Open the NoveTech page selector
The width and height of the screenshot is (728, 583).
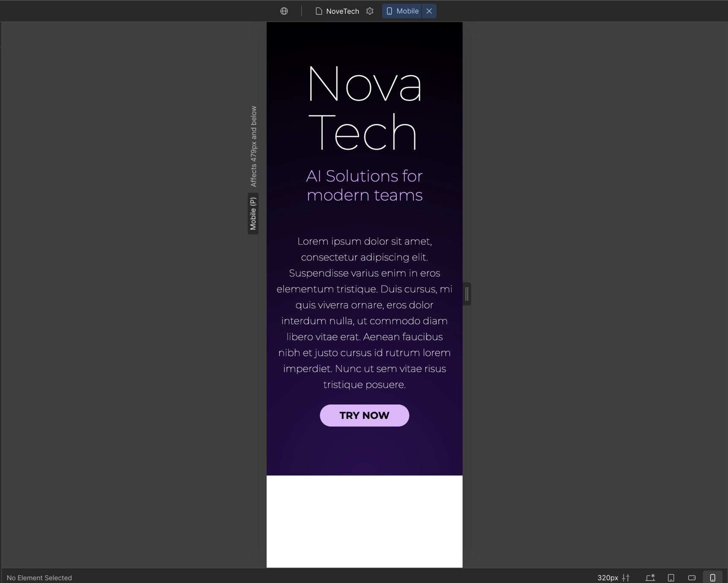(337, 11)
